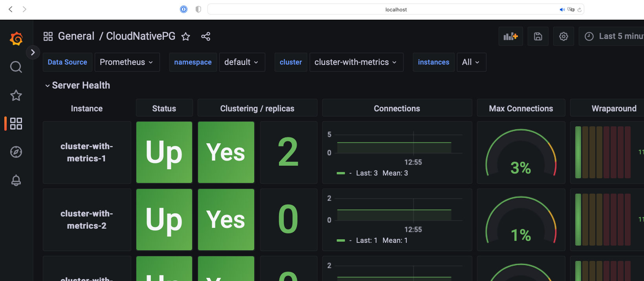Screen dimensions: 644x281
Task: Click the Status column panel header
Action: click(164, 109)
